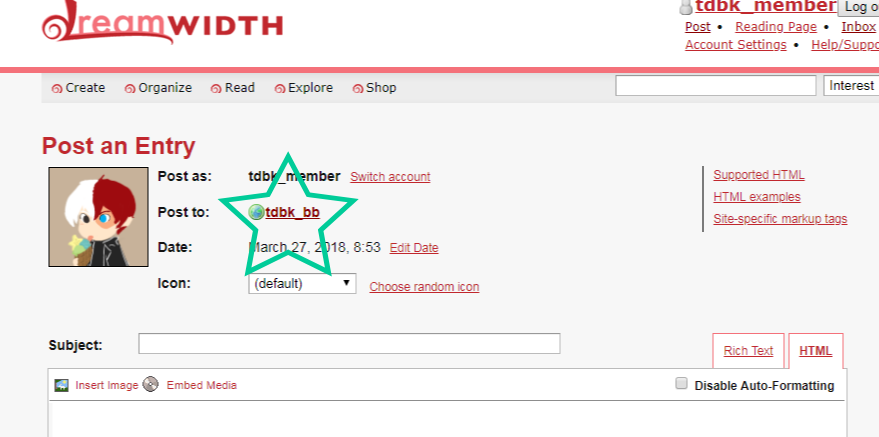Click the swirl icon beside Organize
The width and height of the screenshot is (879, 437).
coord(130,89)
